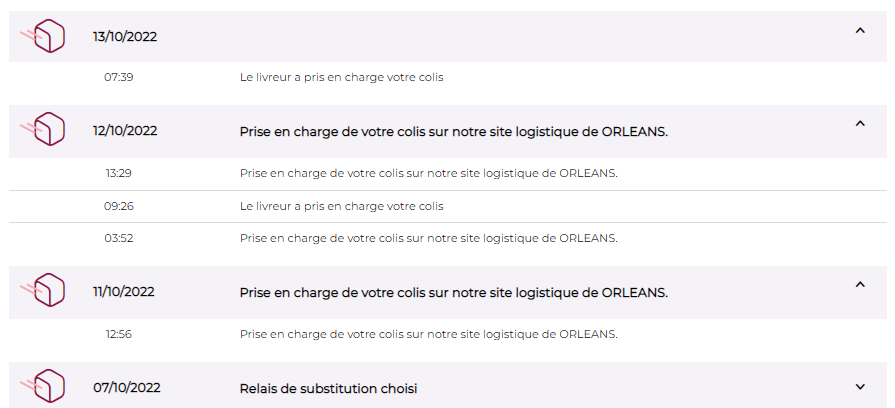This screenshot has height=408, width=895.
Task: Click the parcel icon beside 13/10/2022
Action: pos(46,36)
